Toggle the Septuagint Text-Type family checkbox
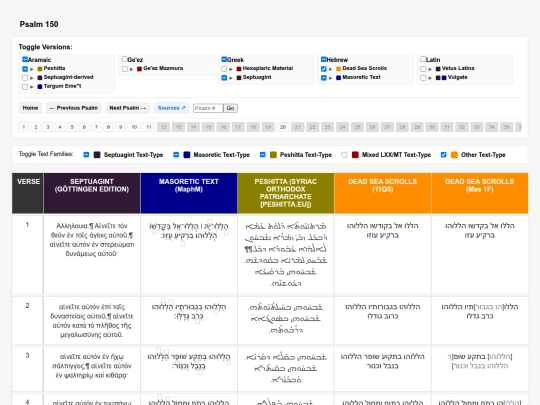The image size is (540, 405). tap(86, 155)
